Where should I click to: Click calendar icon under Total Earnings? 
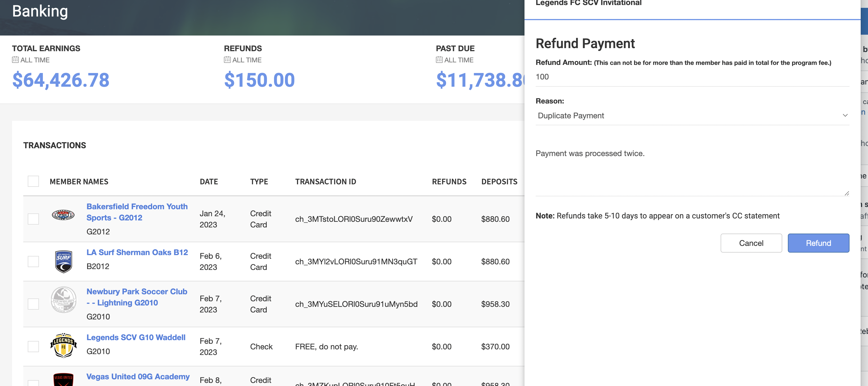pyautogui.click(x=15, y=60)
